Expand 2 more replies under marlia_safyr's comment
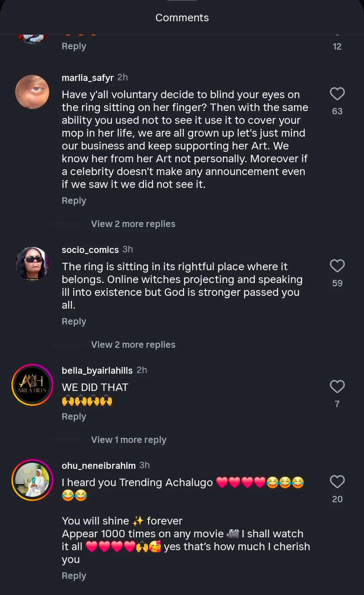Viewport: 364px width, 595px height. point(133,224)
